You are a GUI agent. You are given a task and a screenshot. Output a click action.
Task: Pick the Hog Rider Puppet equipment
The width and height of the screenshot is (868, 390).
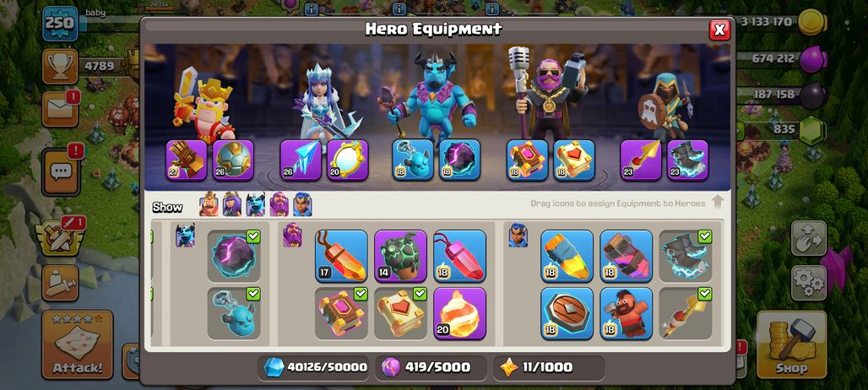click(626, 313)
